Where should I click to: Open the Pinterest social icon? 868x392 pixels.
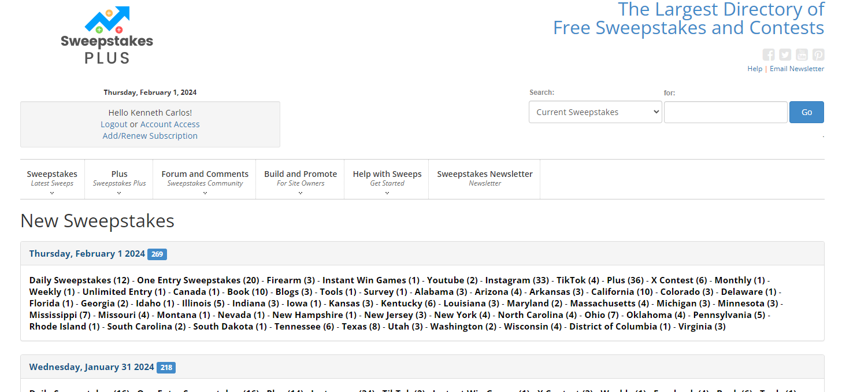[818, 55]
